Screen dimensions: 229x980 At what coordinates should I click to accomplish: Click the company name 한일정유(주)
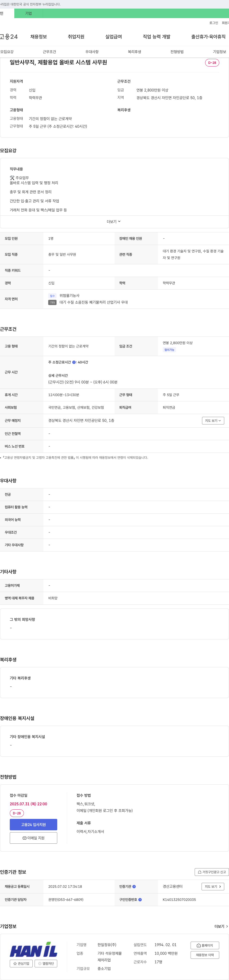click(107, 945)
